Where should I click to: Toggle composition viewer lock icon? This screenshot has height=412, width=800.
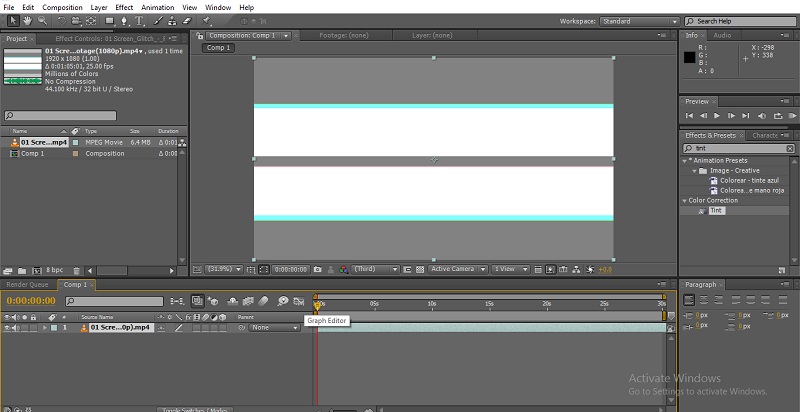click(200, 36)
